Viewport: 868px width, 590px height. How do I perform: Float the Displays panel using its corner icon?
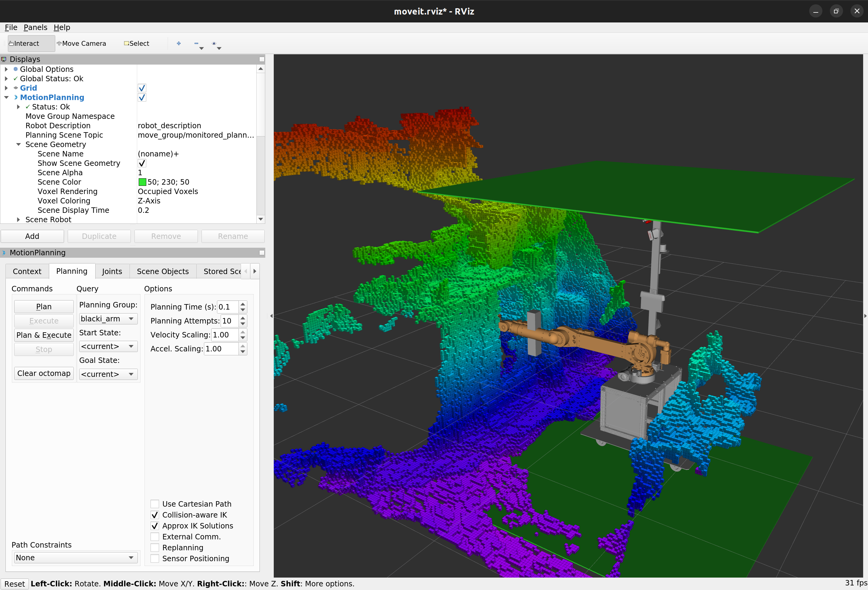262,59
